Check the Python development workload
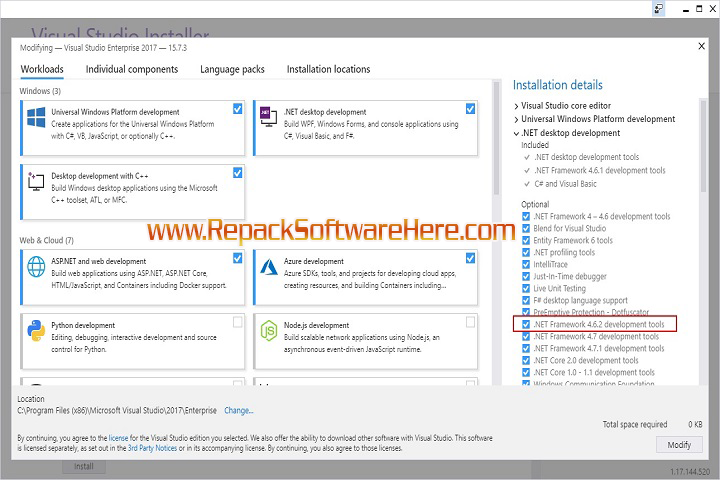 click(x=237, y=322)
